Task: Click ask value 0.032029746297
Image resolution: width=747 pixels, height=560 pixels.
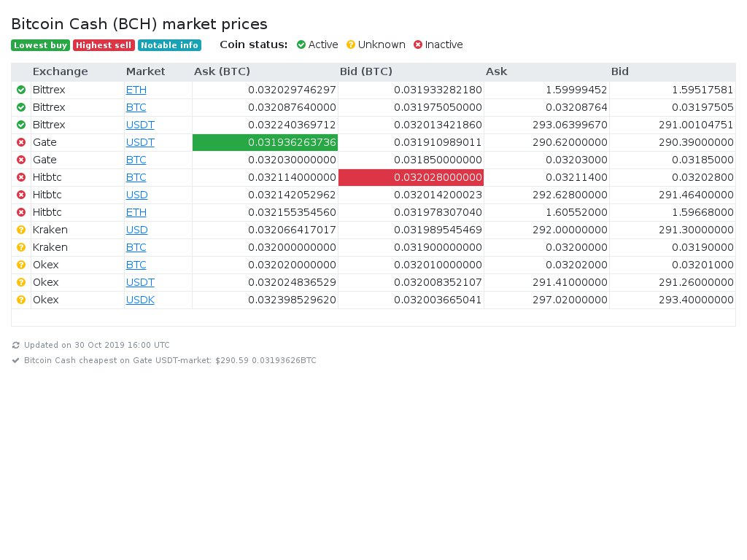Action: (292, 90)
